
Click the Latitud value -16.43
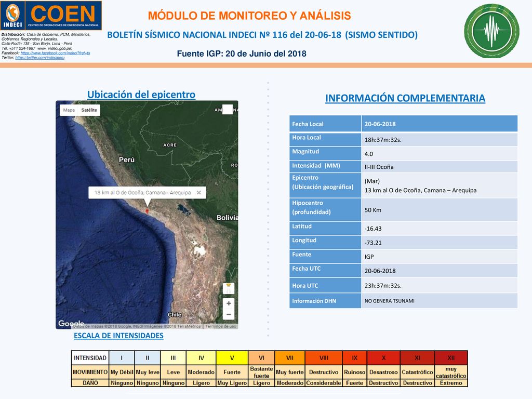pyautogui.click(x=373, y=229)
